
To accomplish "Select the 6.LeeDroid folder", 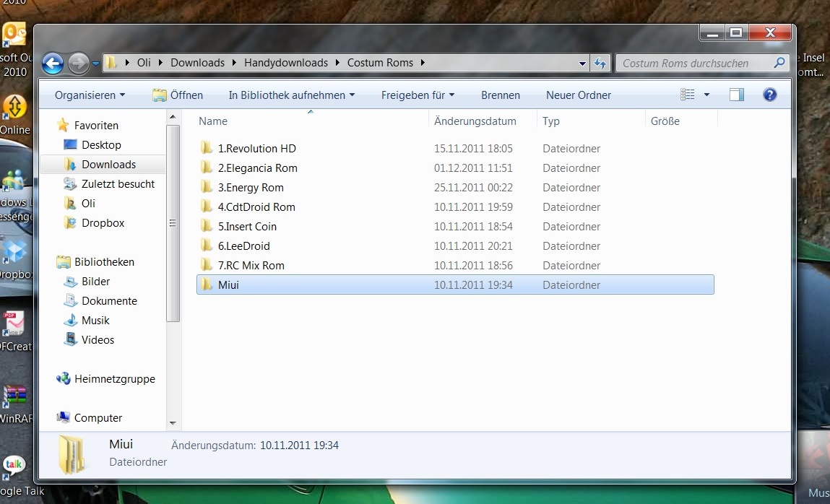I will click(455, 246).
